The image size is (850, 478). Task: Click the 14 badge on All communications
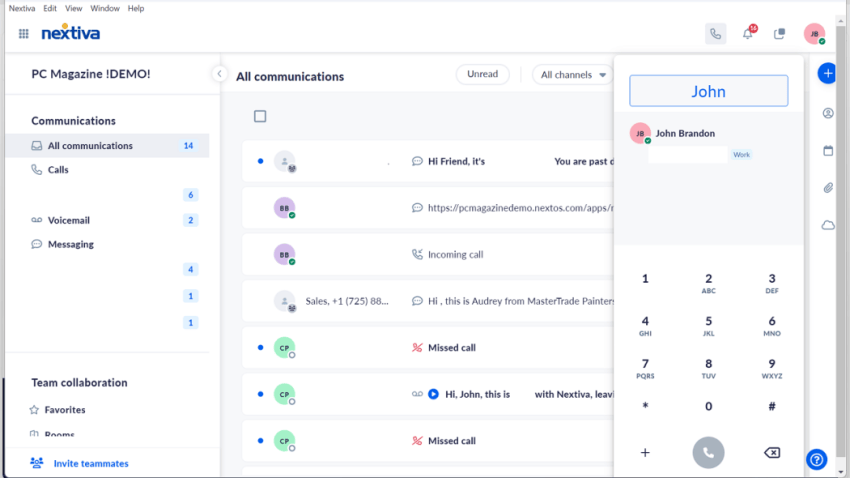[x=188, y=146]
